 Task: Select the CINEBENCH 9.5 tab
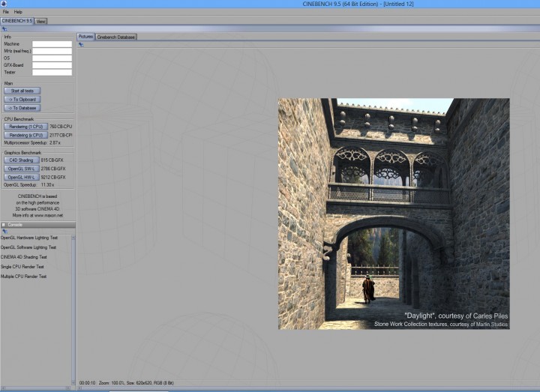point(16,21)
